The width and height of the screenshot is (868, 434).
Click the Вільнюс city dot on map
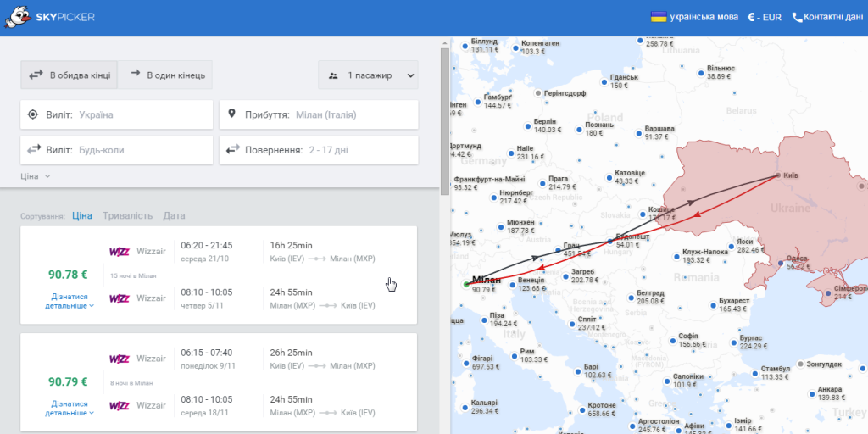pyautogui.click(x=701, y=73)
